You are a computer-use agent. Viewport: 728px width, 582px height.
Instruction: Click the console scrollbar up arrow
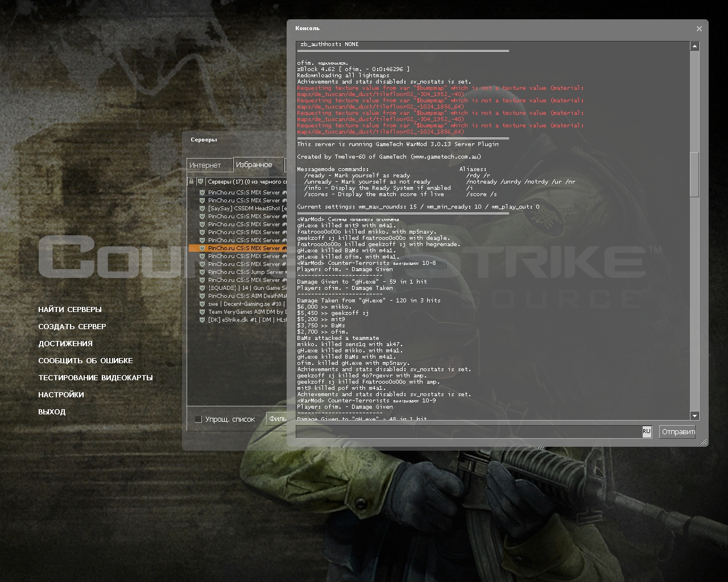click(694, 46)
